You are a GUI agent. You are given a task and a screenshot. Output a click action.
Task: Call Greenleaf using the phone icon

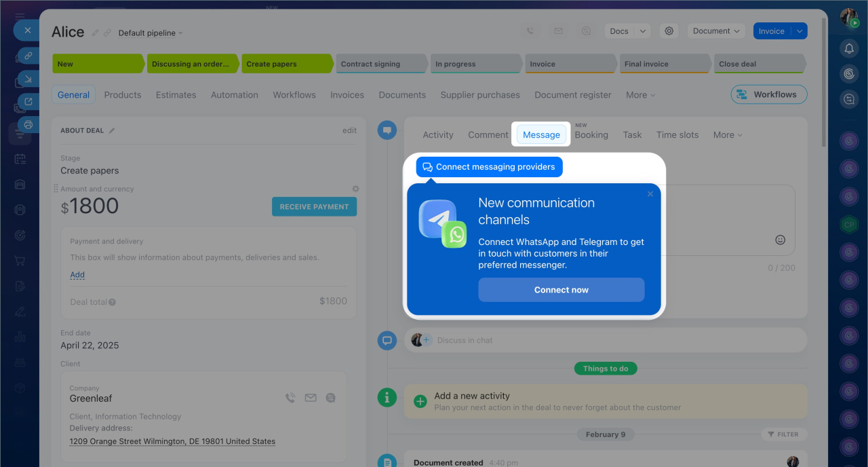pos(290,398)
